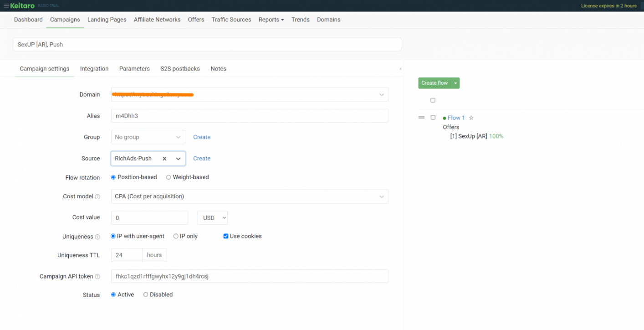Open Landing Pages section
The width and height of the screenshot is (644, 330).
(x=107, y=20)
